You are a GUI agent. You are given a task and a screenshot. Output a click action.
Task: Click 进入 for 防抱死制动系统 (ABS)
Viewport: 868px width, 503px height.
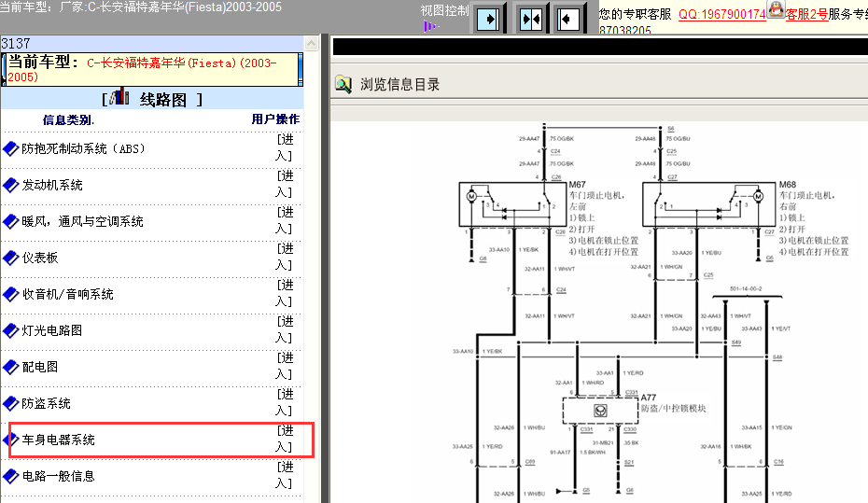pyautogui.click(x=285, y=147)
